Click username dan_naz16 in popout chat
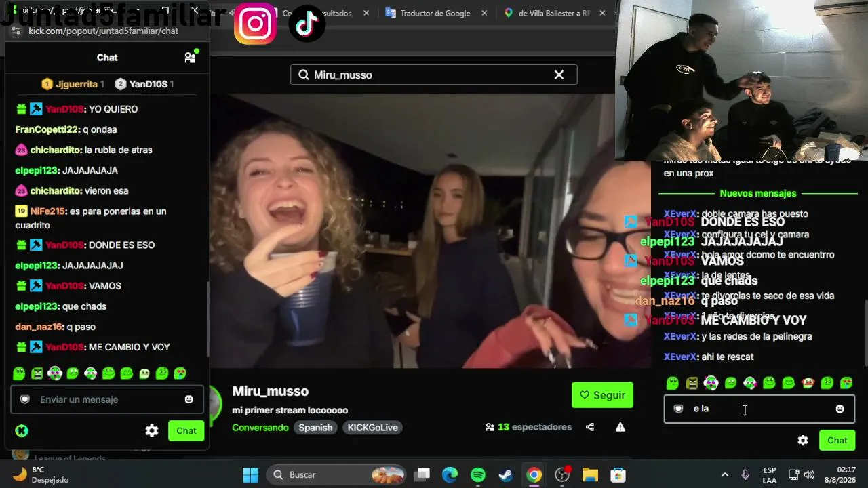 click(38, 327)
